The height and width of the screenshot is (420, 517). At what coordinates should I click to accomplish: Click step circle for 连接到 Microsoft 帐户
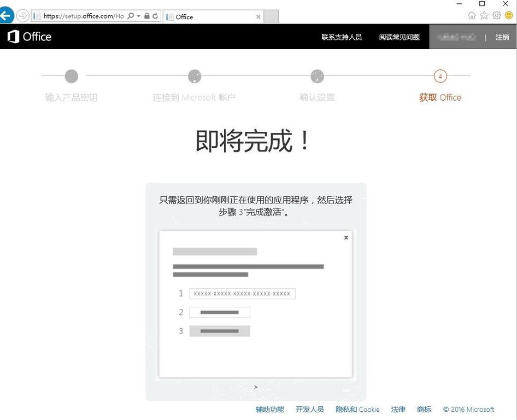click(x=195, y=76)
